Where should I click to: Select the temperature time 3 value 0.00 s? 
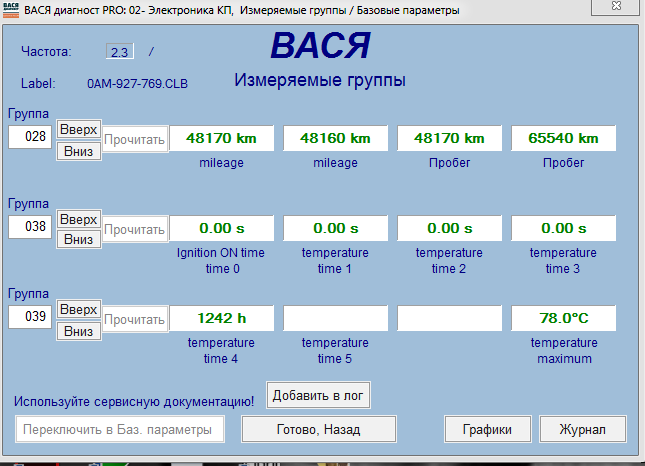pyautogui.click(x=564, y=228)
